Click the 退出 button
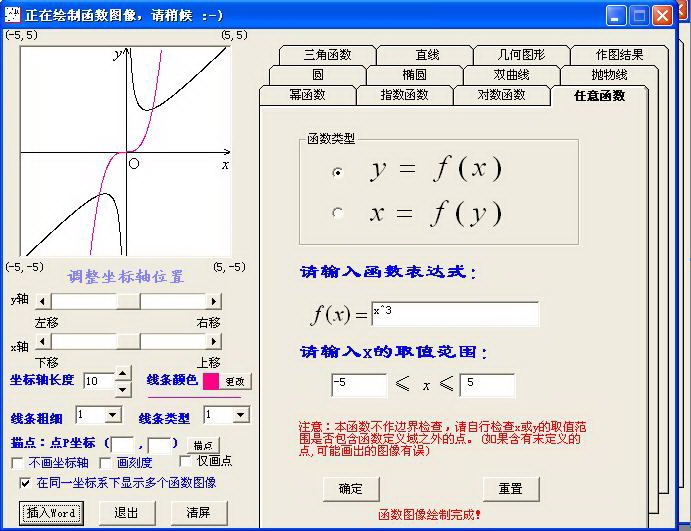 (x=127, y=513)
